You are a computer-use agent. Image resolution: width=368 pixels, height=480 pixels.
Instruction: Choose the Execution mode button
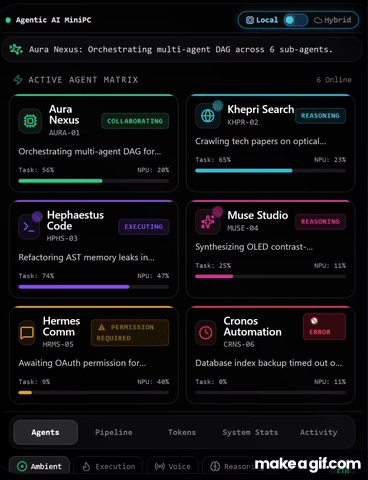(108, 466)
